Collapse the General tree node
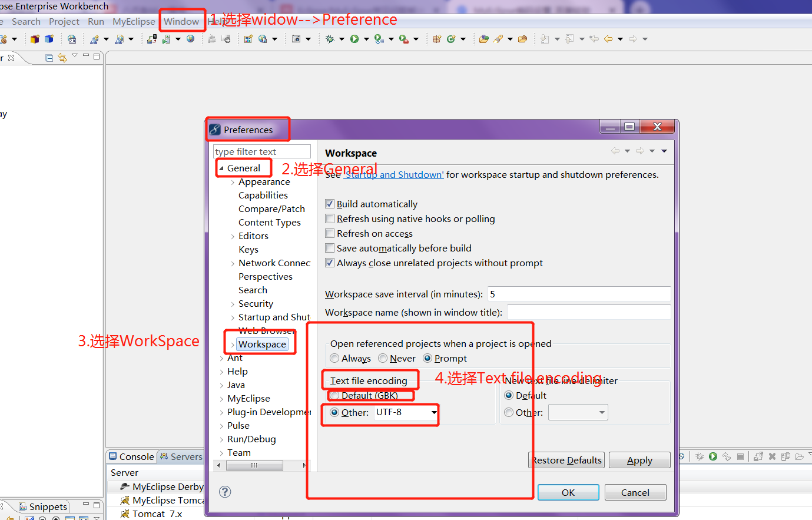The width and height of the screenshot is (812, 520). click(221, 168)
